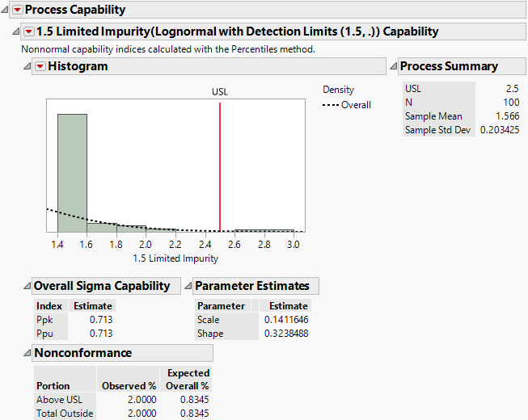Collapse the Process Capability outline section

[x=5, y=10]
